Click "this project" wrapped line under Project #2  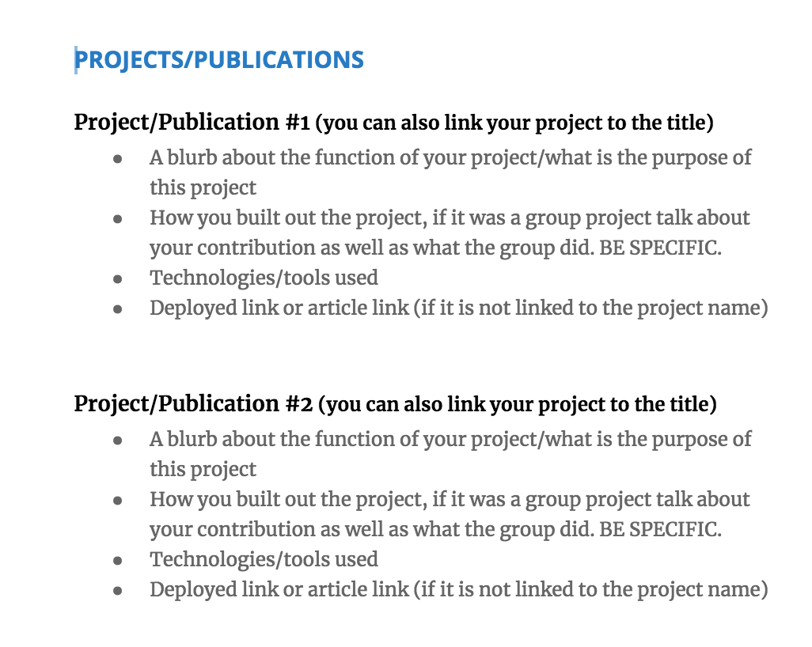pos(203,469)
